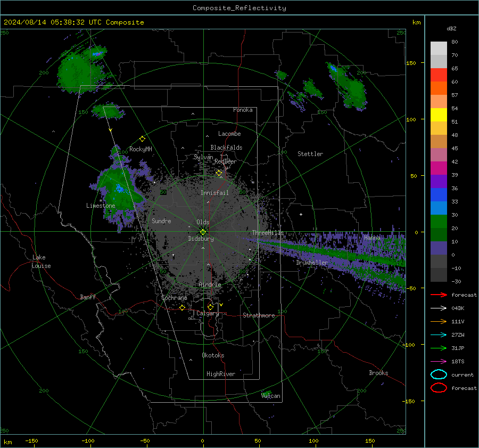Viewport: 479px width, 448px height.
Task: Click the yellow diamond marker at RedDeer
Action: tap(219, 173)
